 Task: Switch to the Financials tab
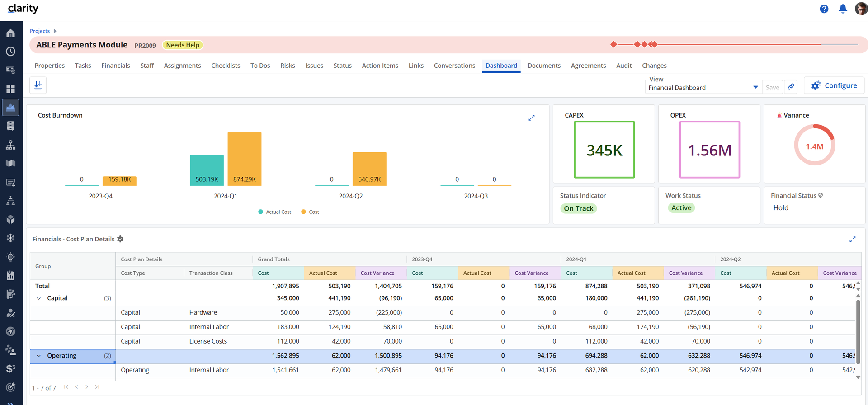tap(116, 66)
